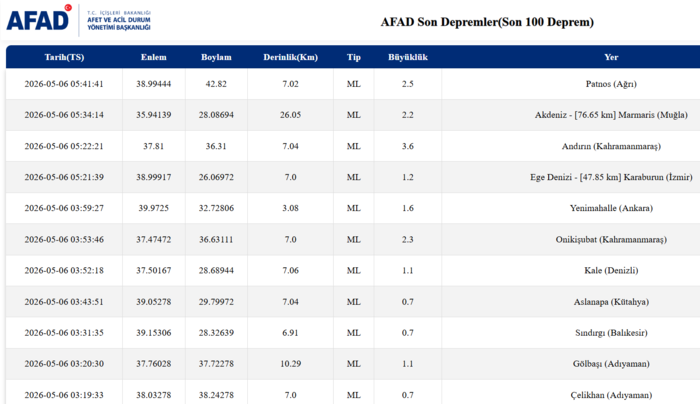The width and height of the screenshot is (700, 404).
Task: Click the Boylam column header
Action: [x=216, y=57]
